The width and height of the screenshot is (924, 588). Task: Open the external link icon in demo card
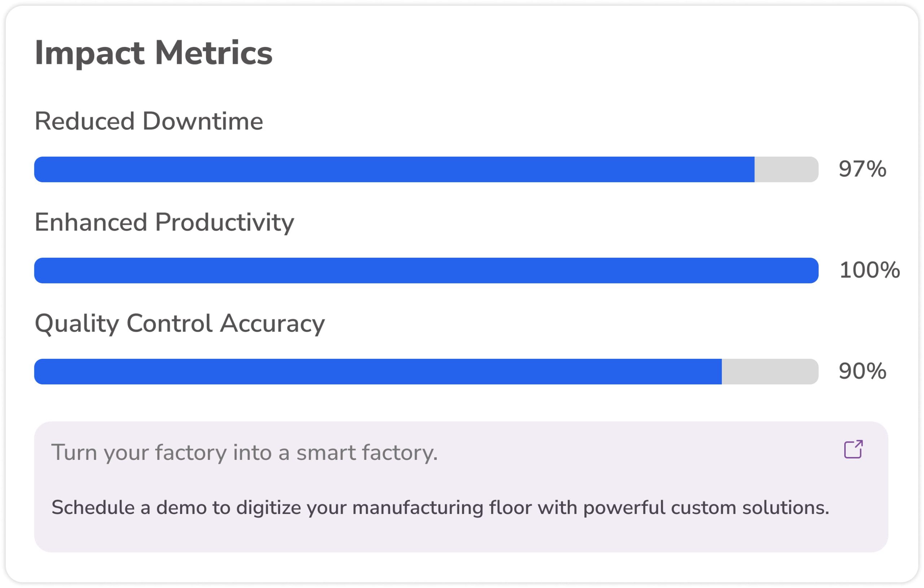853,449
